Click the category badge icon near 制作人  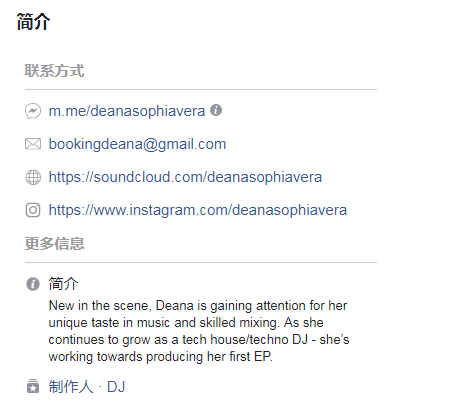tap(33, 386)
